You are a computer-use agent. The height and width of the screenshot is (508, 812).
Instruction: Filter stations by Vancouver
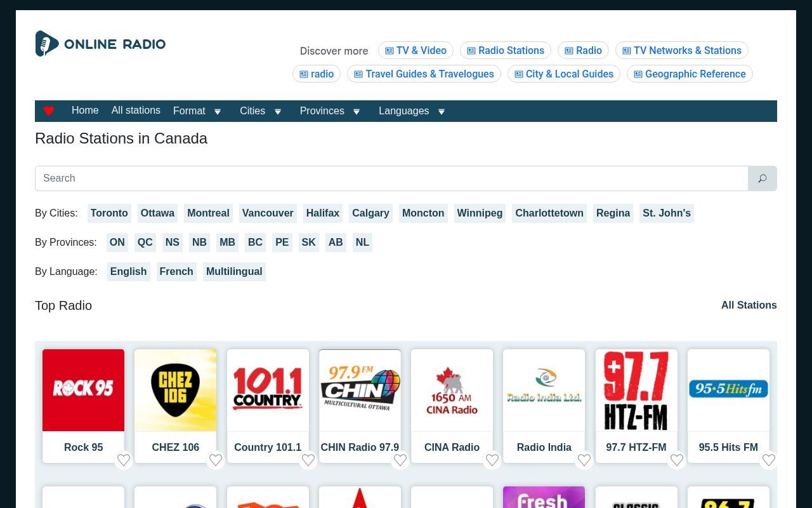[x=268, y=213]
